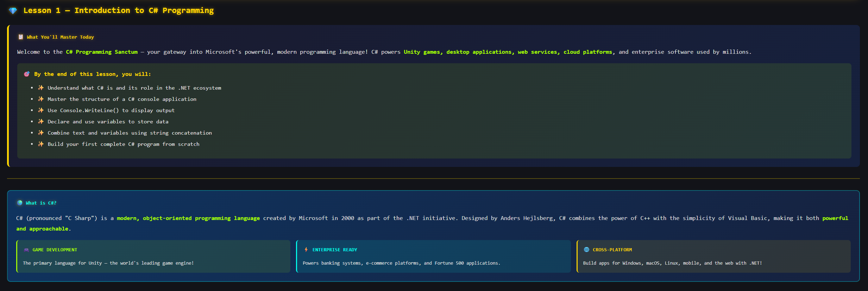868x291 pixels.
Task: Click the globe icon in Cross-Platform card
Action: coord(586,250)
